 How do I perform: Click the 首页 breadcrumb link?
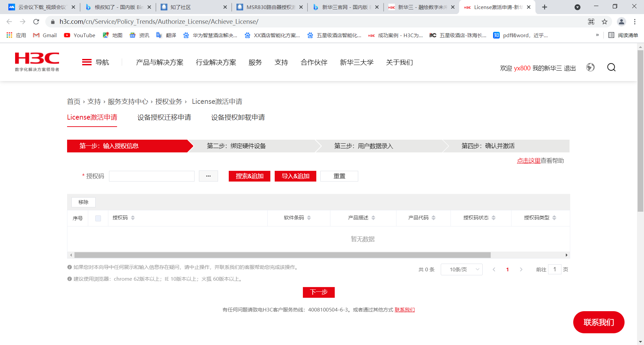(73, 101)
